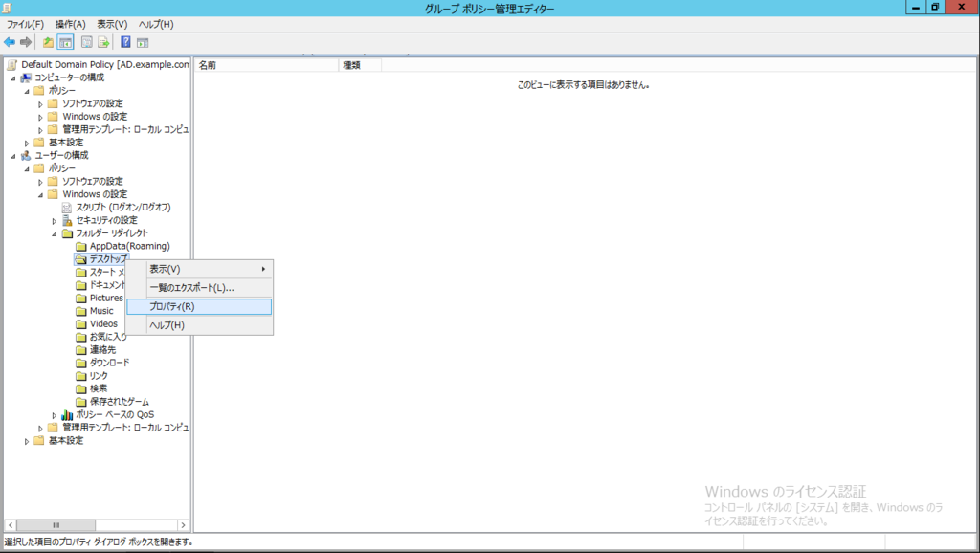Screen dimensions: 980x553
Task: Open 表示(V) in the menu bar
Action: (112, 24)
